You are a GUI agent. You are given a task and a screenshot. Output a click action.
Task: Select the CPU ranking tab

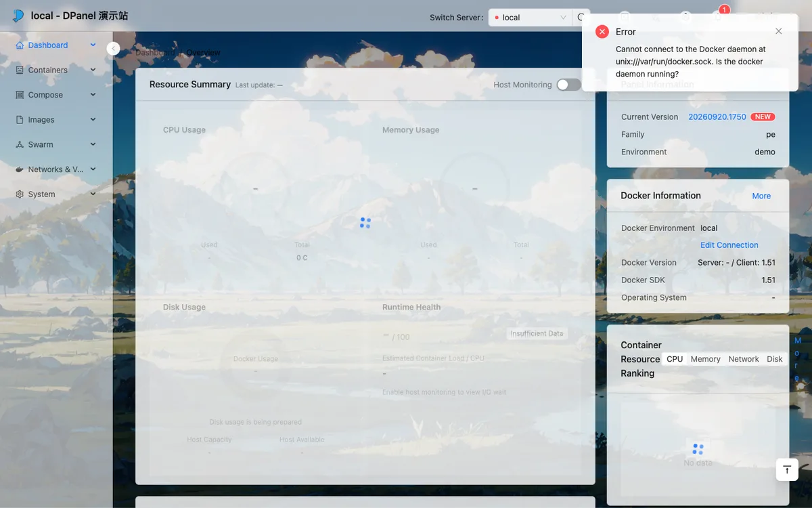coord(675,359)
